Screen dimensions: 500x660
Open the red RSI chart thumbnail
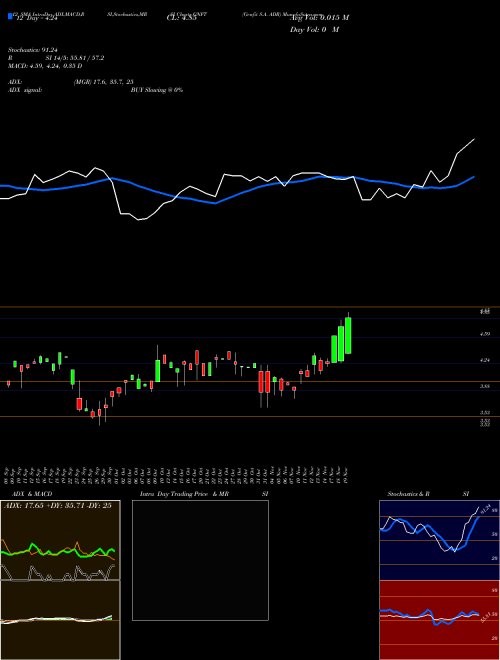pos(439,620)
